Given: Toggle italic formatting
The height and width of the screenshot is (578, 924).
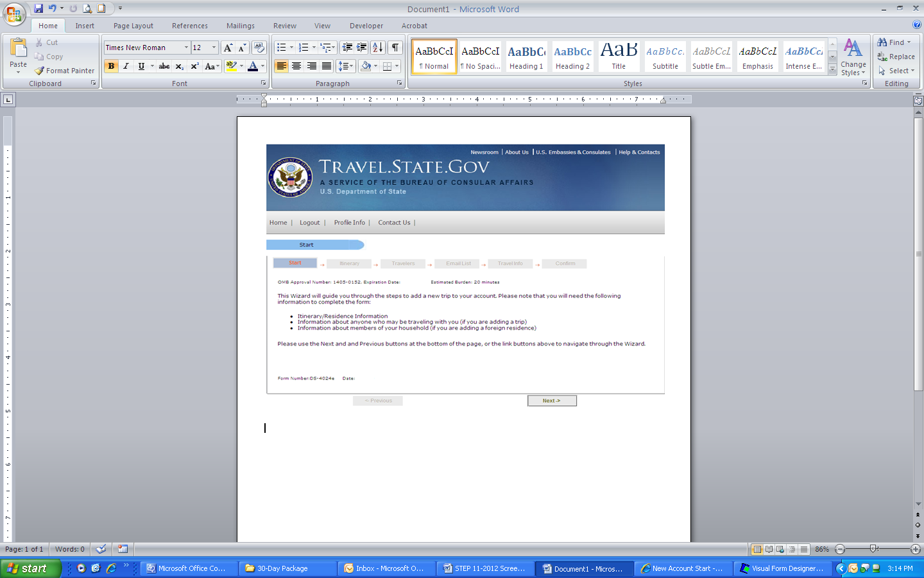Looking at the screenshot, I should pyautogui.click(x=126, y=66).
